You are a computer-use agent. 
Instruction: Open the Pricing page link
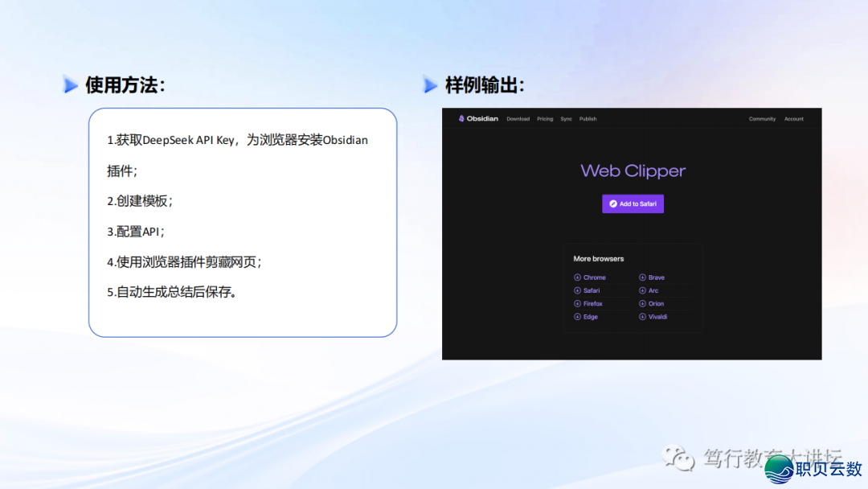[545, 119]
